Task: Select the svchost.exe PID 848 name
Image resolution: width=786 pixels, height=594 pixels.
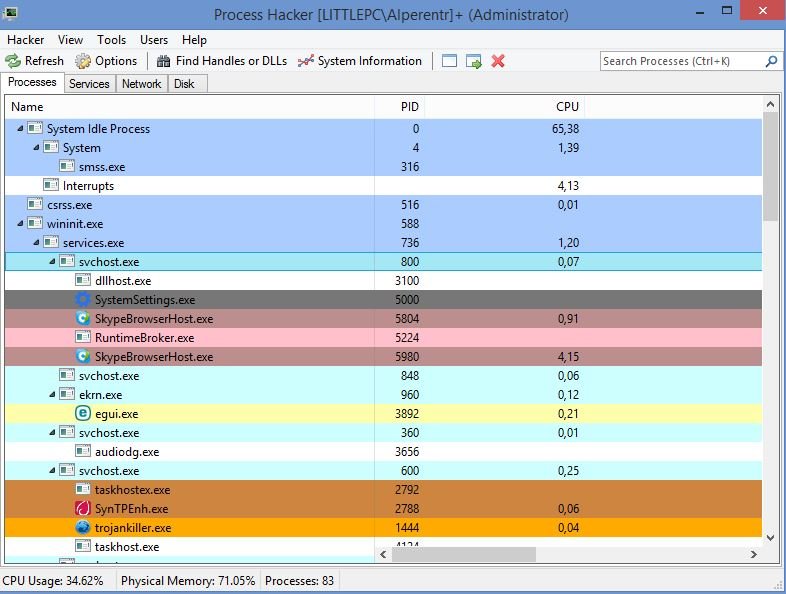Action: [x=109, y=375]
